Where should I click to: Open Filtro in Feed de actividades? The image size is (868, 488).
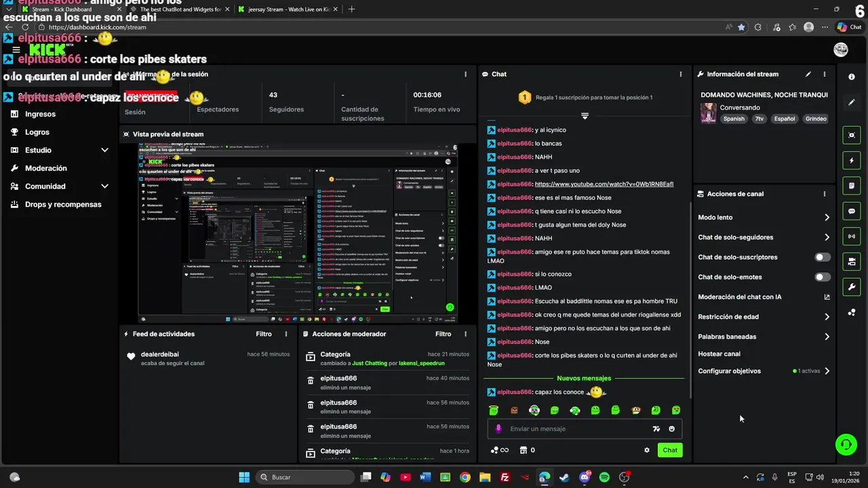coord(264,334)
